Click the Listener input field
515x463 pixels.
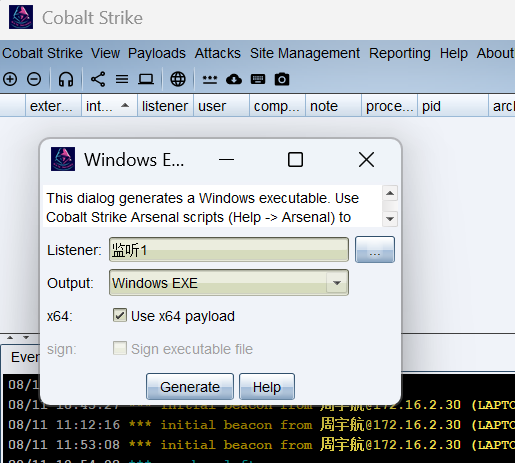tap(229, 250)
